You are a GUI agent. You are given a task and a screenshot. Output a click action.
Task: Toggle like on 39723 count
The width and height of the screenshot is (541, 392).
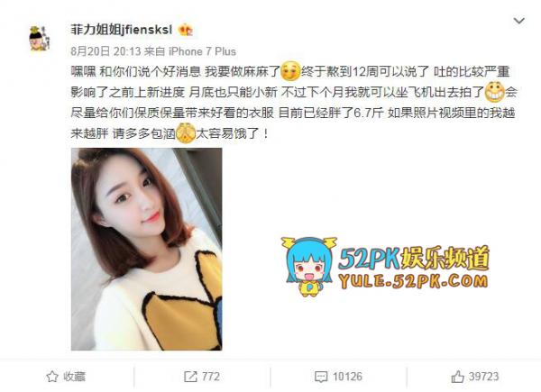point(475,377)
